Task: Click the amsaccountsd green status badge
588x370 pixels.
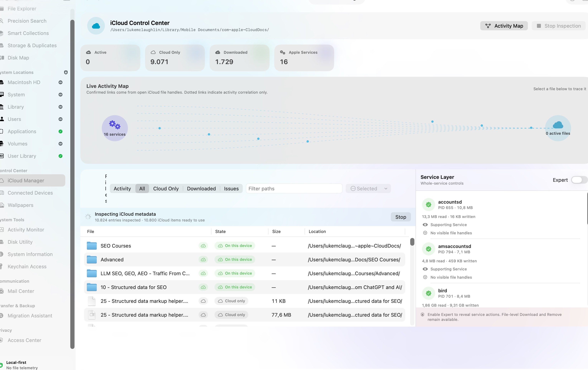Action: [x=428, y=249]
